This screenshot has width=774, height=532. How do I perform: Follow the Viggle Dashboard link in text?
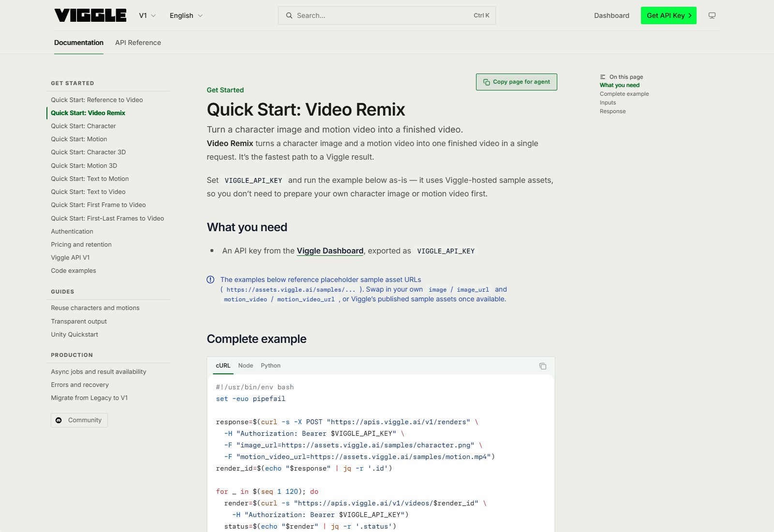point(330,251)
